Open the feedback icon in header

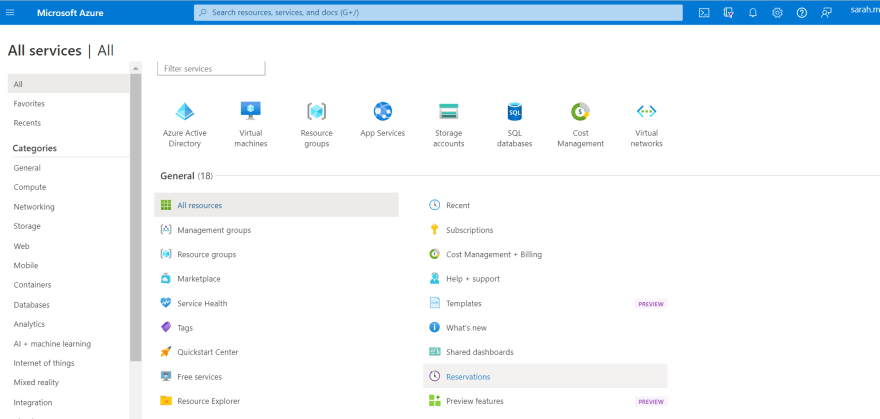click(x=826, y=13)
